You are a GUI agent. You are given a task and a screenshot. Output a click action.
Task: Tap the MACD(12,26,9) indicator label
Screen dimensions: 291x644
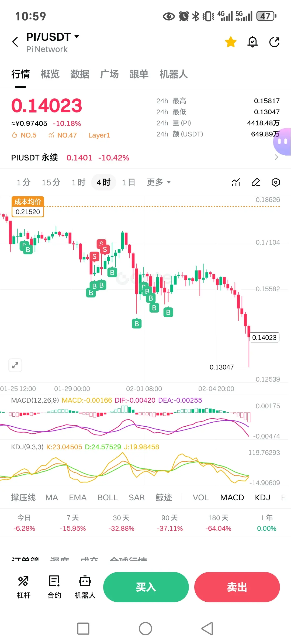(35, 400)
